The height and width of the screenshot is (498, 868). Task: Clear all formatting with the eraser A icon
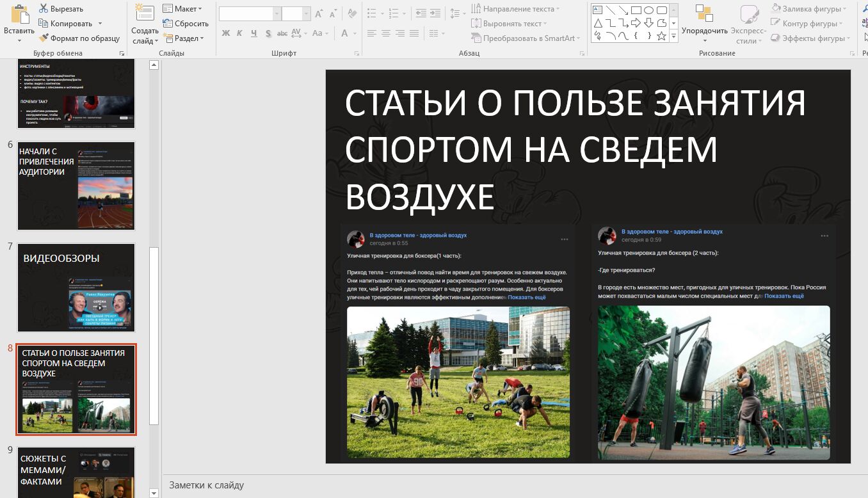point(351,14)
